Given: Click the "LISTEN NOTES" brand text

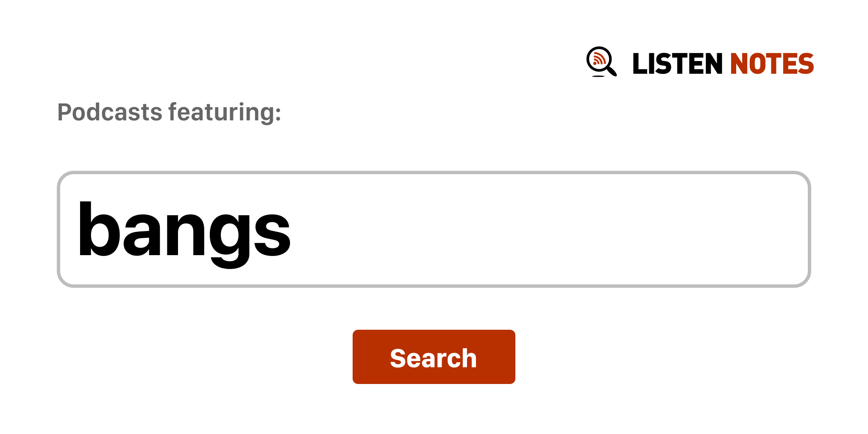Looking at the screenshot, I should [x=723, y=64].
